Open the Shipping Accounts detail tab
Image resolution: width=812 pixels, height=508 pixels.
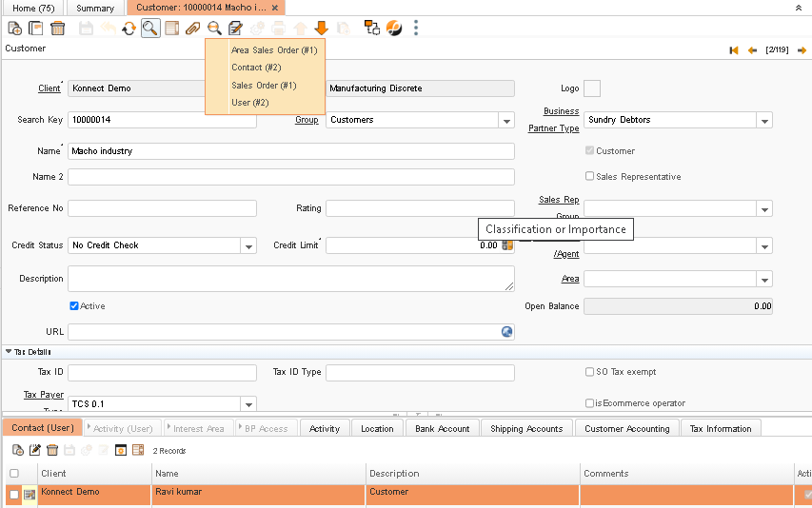coord(526,428)
